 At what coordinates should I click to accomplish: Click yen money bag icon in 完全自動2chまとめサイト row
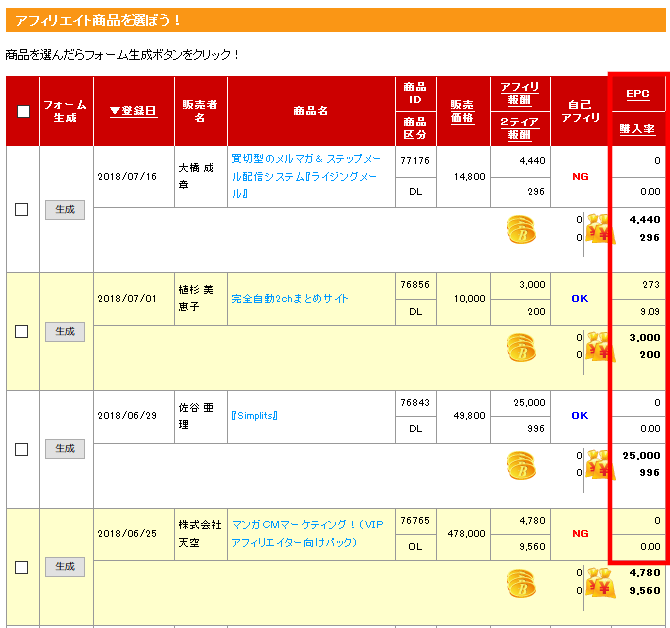(600, 346)
